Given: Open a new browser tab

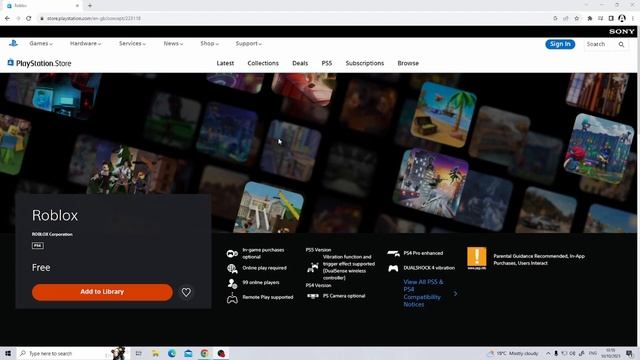Looking at the screenshot, I should coord(90,6).
